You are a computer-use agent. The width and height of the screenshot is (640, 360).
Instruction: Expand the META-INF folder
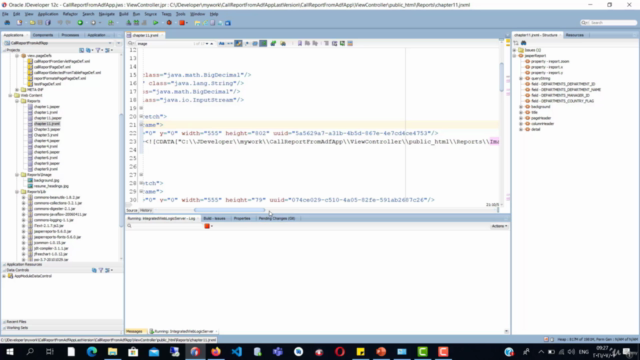click(17, 90)
